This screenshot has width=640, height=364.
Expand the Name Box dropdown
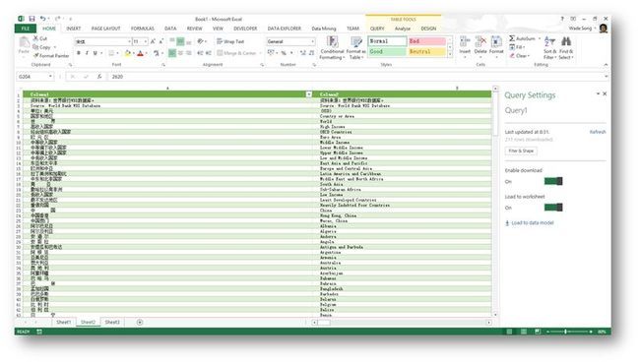click(50, 77)
